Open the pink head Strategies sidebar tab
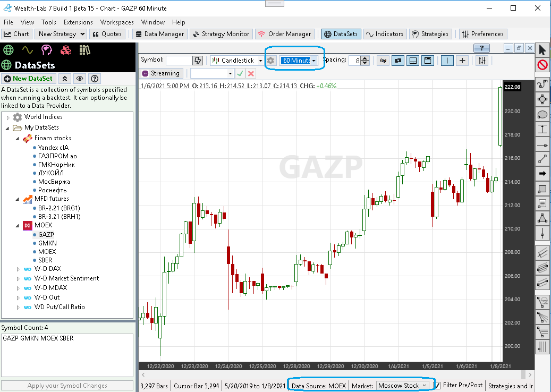 46,50
